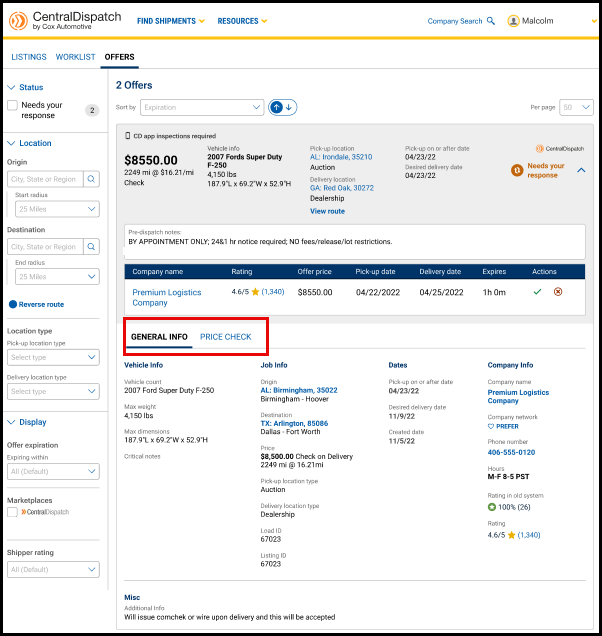Open Premium Logistics Company under Company Info
The width and height of the screenshot is (602, 636).
click(518, 397)
